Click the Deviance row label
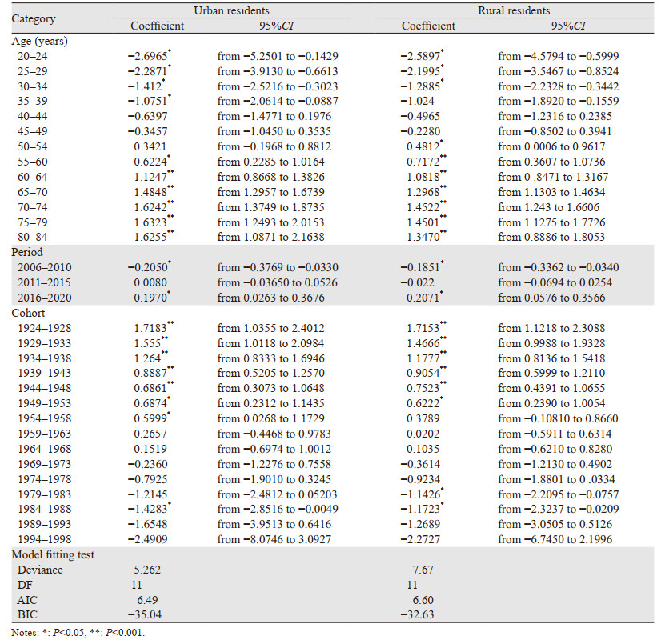661x644 pixels. (x=40, y=570)
